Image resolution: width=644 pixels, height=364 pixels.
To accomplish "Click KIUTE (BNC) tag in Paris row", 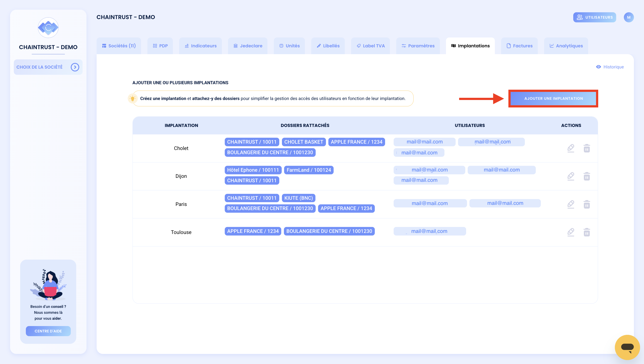I will pyautogui.click(x=299, y=198).
